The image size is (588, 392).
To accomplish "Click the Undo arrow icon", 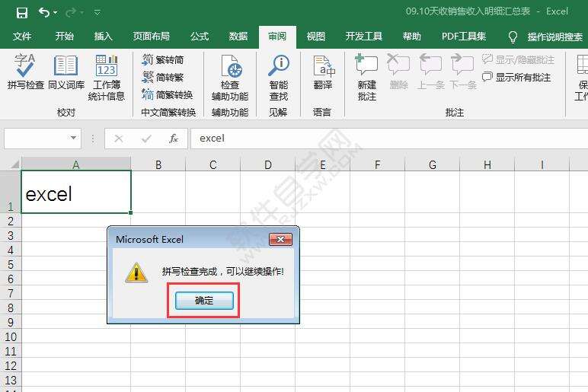I will pyautogui.click(x=44, y=13).
